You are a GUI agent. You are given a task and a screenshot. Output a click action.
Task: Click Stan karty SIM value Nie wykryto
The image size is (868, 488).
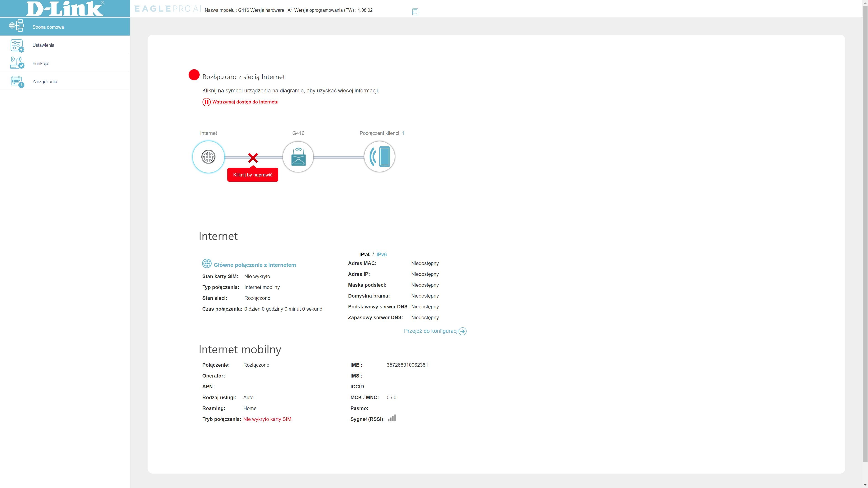257,277
